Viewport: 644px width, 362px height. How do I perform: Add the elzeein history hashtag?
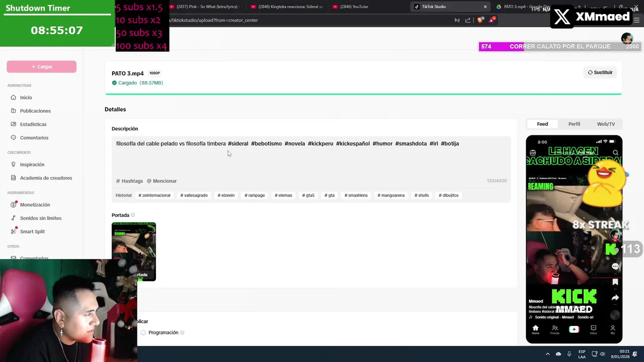click(x=226, y=196)
